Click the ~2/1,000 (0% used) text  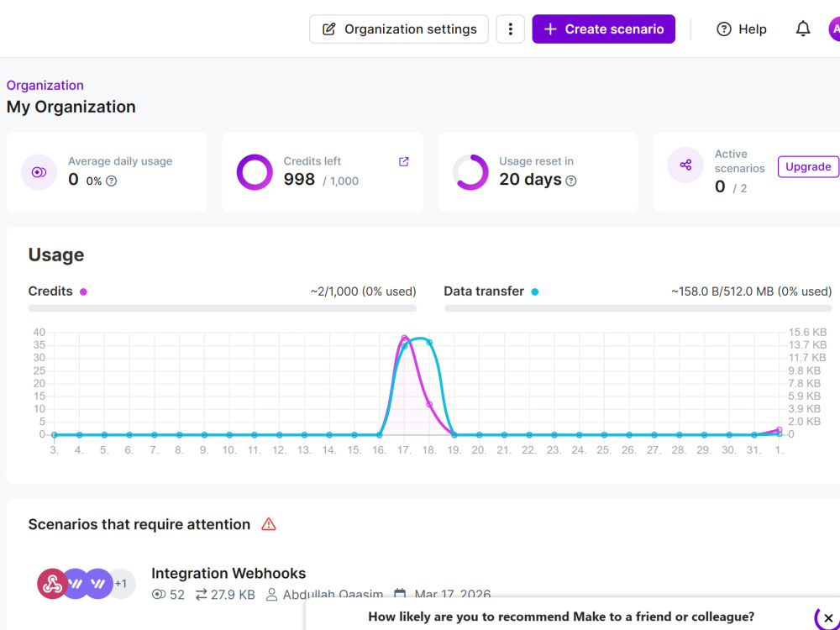click(363, 291)
